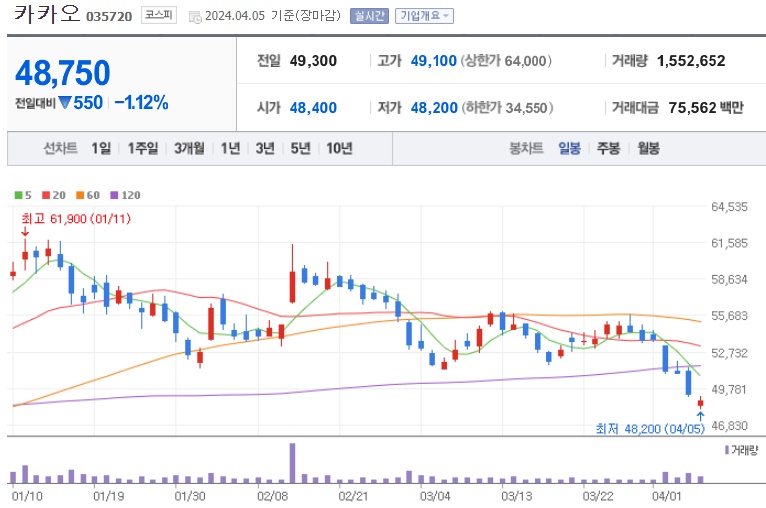Screen dimensions: 766x508
Task: Click the purple 120-day moving average legend
Action: (x=126, y=195)
